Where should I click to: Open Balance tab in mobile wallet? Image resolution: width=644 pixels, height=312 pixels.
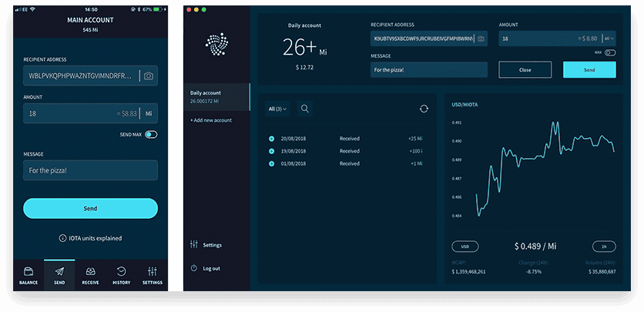click(29, 276)
